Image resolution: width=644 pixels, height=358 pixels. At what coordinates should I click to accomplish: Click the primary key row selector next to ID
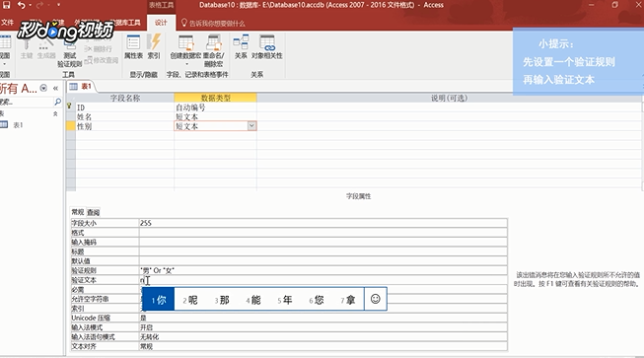[x=70, y=107]
